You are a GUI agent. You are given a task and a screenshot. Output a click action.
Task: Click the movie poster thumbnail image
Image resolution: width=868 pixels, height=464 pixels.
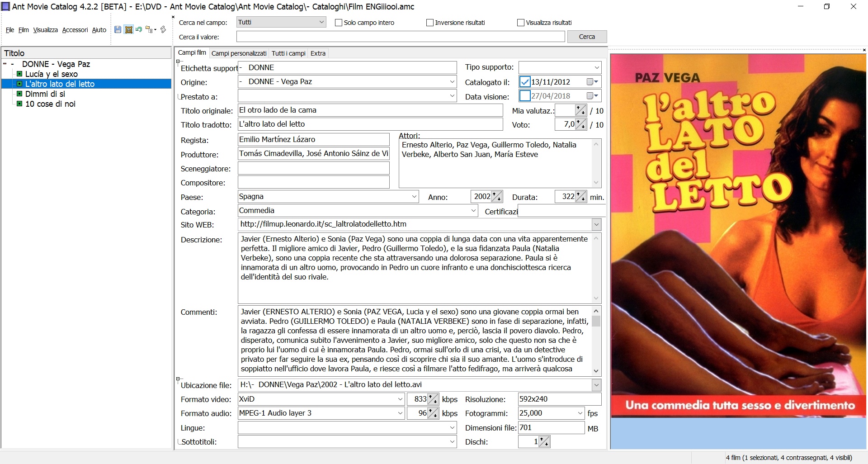[739, 236]
